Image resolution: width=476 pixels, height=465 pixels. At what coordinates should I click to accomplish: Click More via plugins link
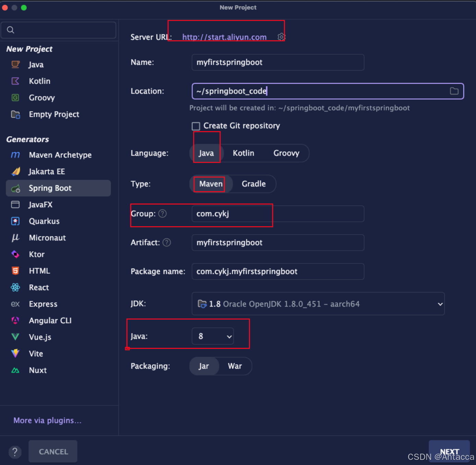[x=47, y=420]
